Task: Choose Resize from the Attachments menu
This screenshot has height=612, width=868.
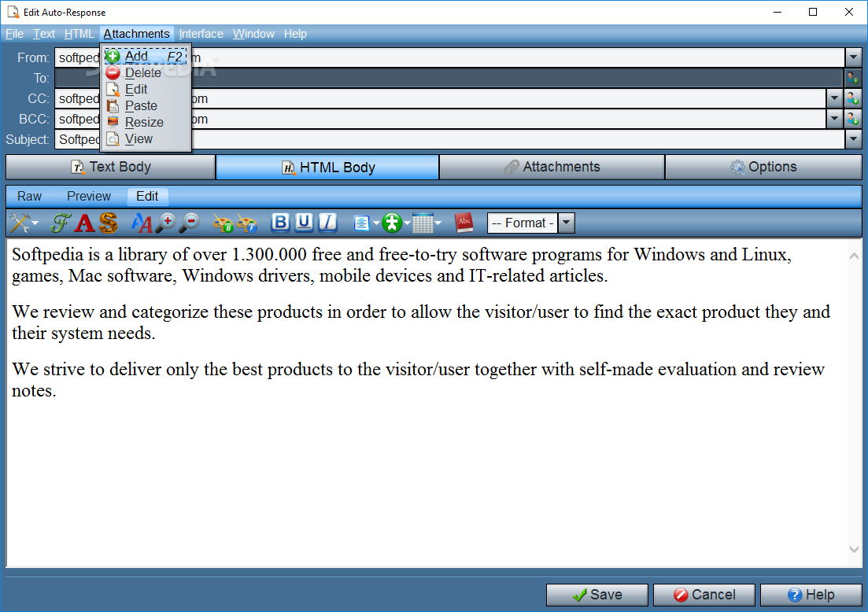Action: [x=146, y=122]
